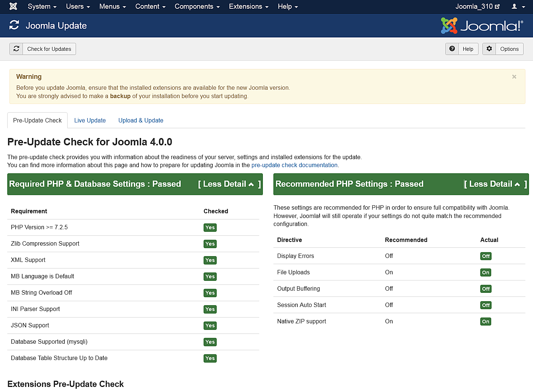The height and width of the screenshot is (392, 533).
Task: Click the Joomla! logo in the header
Action: pyautogui.click(x=481, y=25)
